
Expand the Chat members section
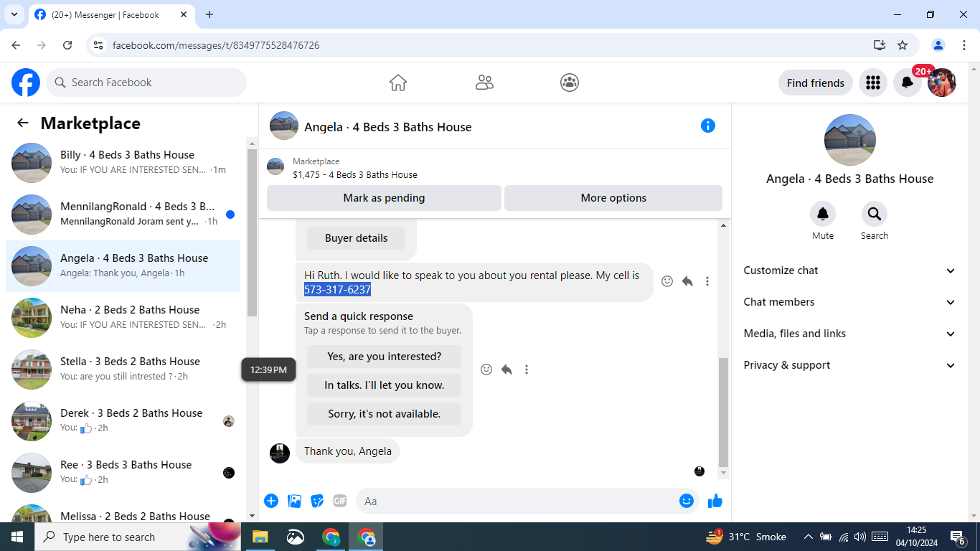pyautogui.click(x=849, y=302)
